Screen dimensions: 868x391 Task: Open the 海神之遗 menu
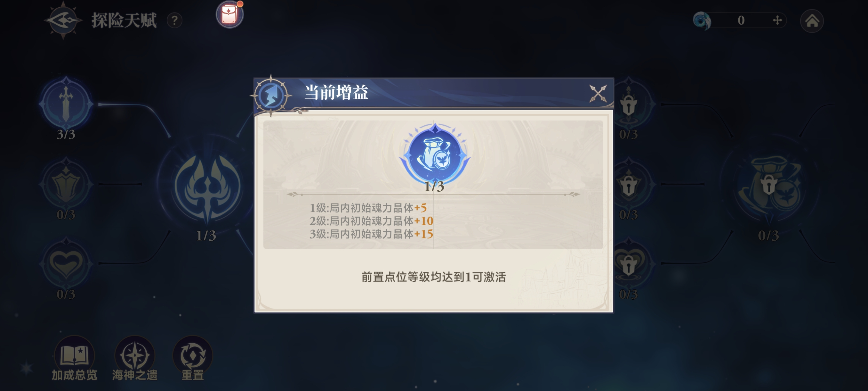135,358
